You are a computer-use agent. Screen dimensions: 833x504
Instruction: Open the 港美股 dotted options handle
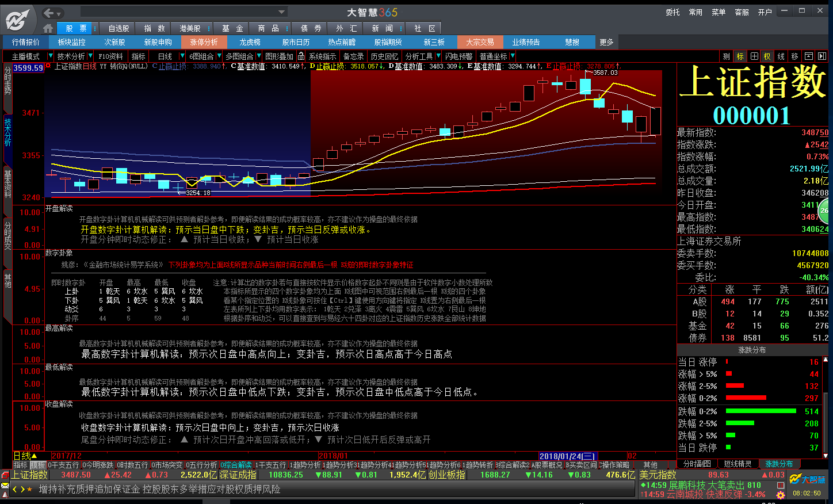209,28
